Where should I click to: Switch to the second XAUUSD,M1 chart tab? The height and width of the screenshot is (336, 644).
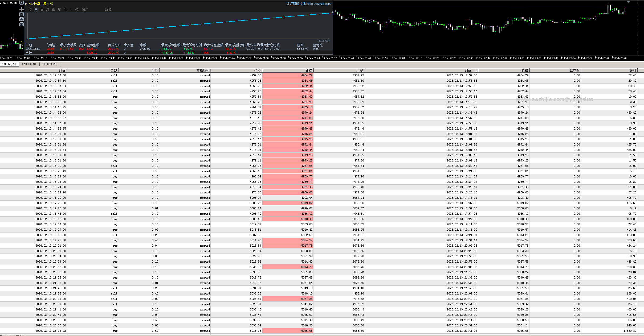click(x=29, y=64)
